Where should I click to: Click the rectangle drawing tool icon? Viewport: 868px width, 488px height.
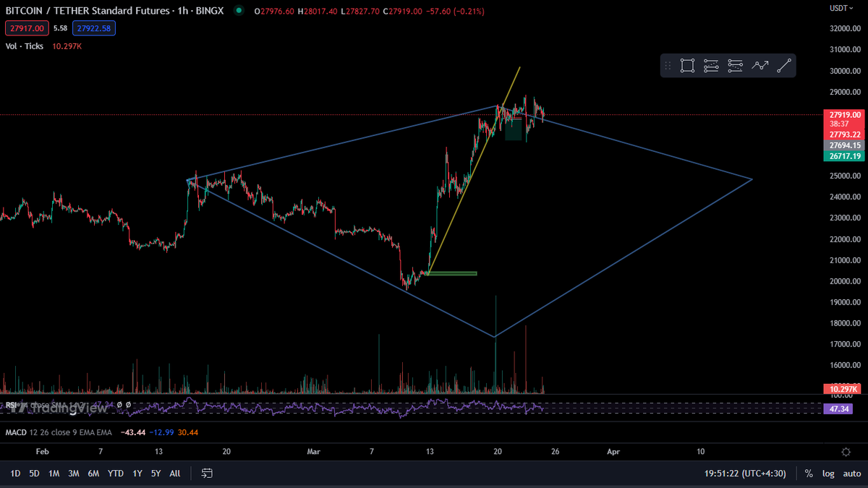pos(687,66)
